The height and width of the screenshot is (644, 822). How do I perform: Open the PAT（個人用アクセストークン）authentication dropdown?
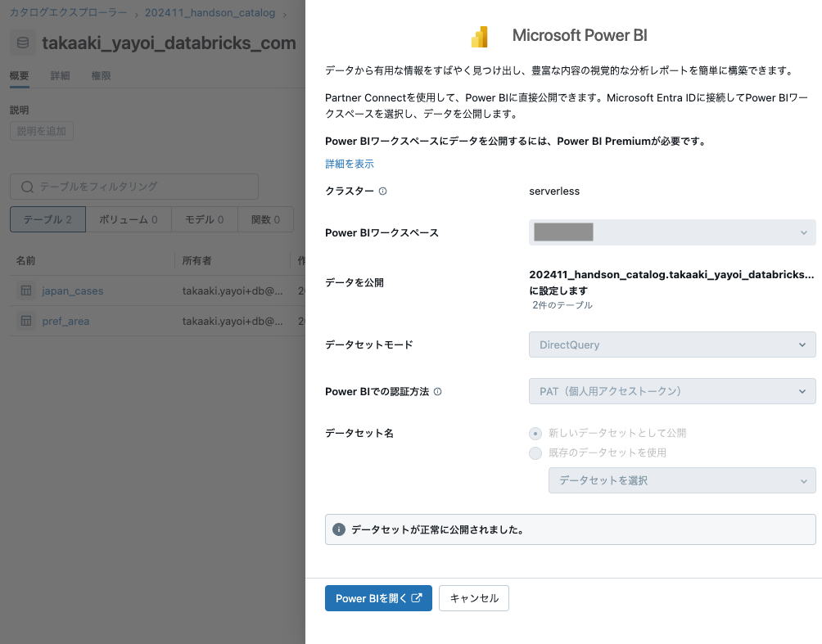tap(672, 391)
